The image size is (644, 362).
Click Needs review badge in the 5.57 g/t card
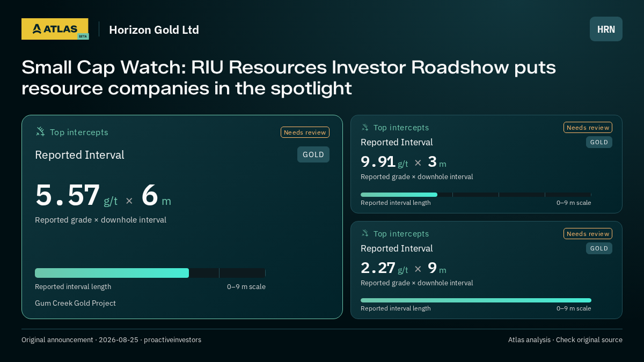coord(305,132)
